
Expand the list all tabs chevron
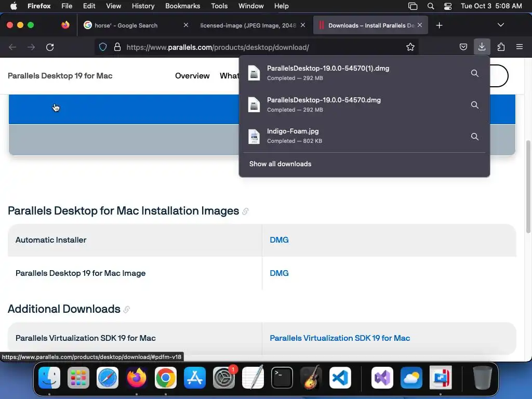[x=500, y=25]
